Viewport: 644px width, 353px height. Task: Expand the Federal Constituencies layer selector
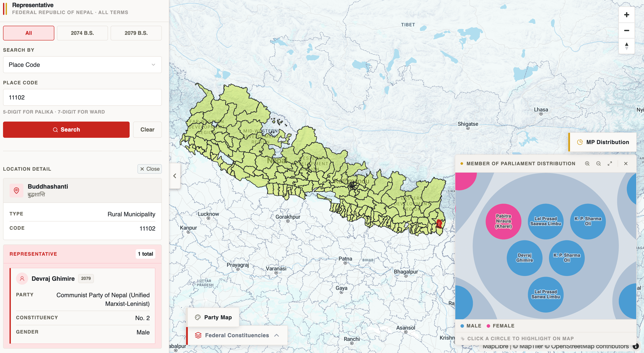point(237,335)
